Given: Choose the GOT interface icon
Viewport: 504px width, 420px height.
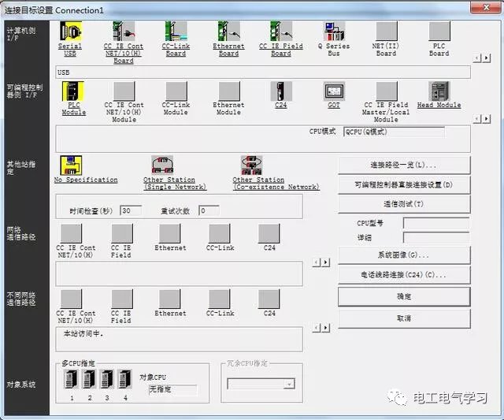Looking at the screenshot, I should tap(334, 91).
